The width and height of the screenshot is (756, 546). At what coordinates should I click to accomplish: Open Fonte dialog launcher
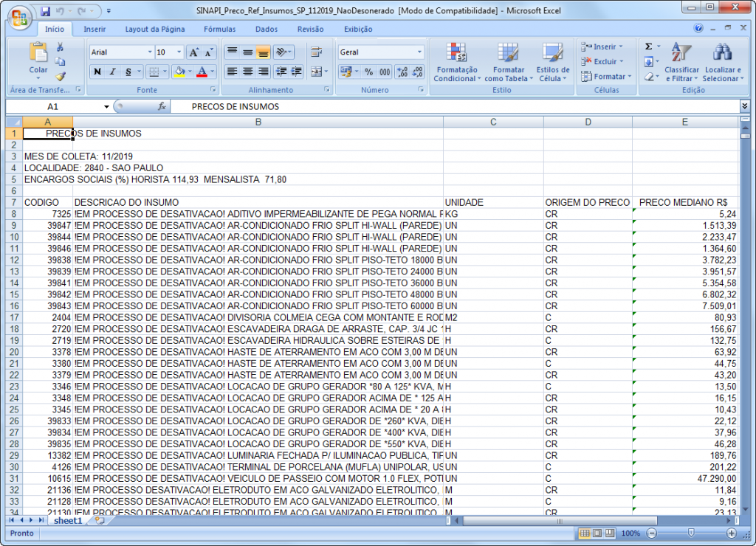click(213, 89)
